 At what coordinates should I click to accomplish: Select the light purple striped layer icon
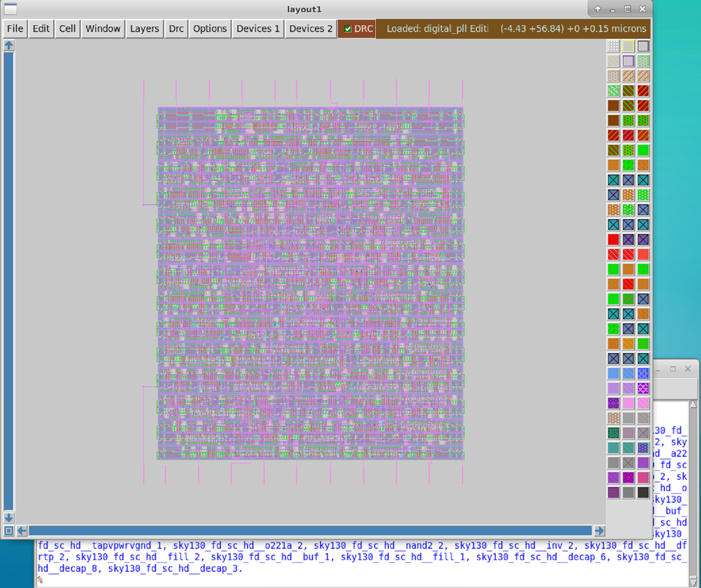click(628, 388)
